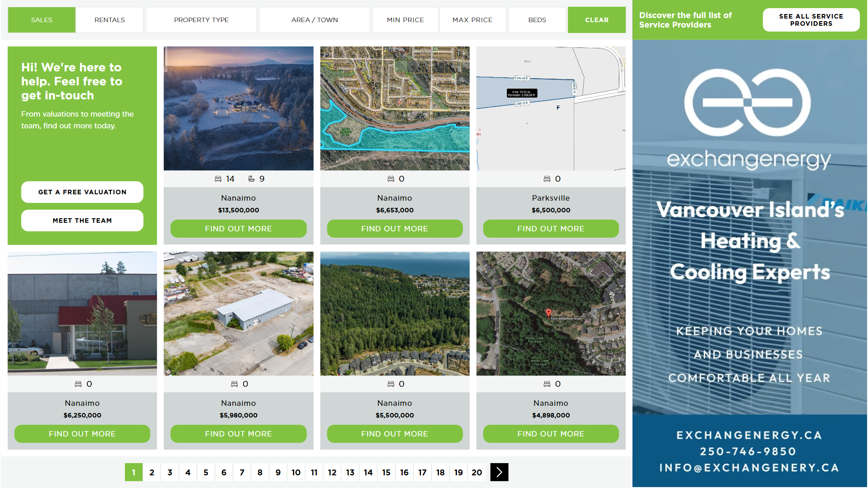Click bed icon on $6,250,000 Nanaimo listing
The height and width of the screenshot is (488, 868).
tap(78, 384)
